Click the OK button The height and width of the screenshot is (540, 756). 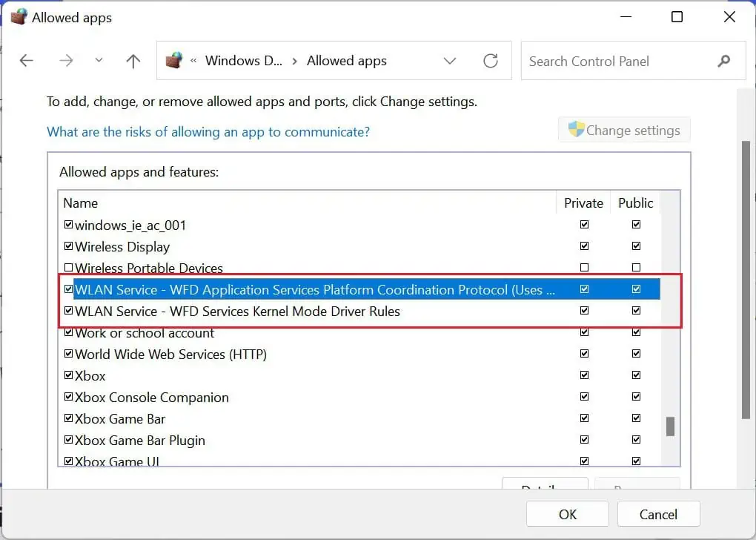pyautogui.click(x=567, y=514)
